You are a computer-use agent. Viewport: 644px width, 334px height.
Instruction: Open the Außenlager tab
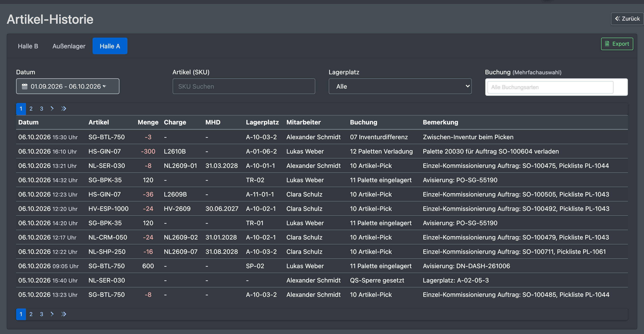69,46
